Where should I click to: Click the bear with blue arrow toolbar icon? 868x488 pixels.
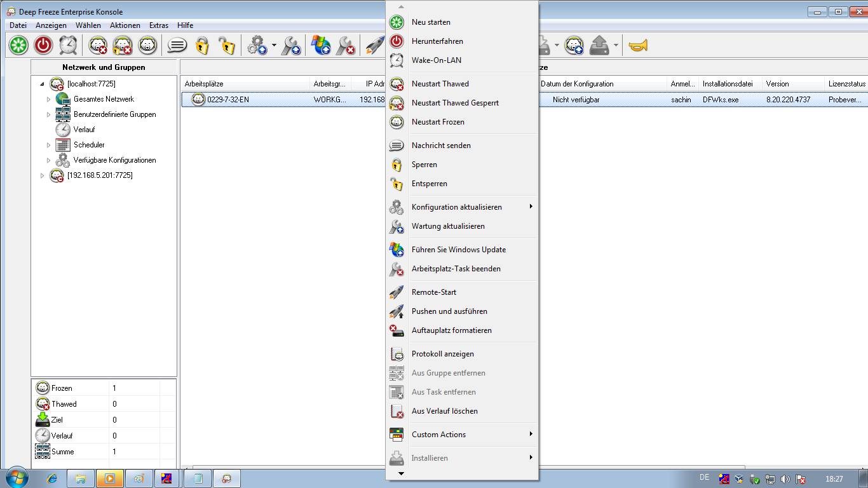point(574,45)
